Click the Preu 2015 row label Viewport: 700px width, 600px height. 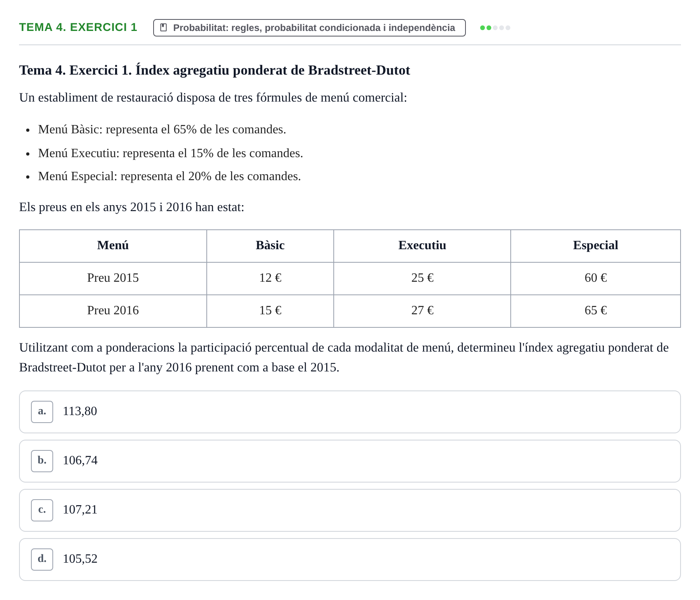click(113, 278)
